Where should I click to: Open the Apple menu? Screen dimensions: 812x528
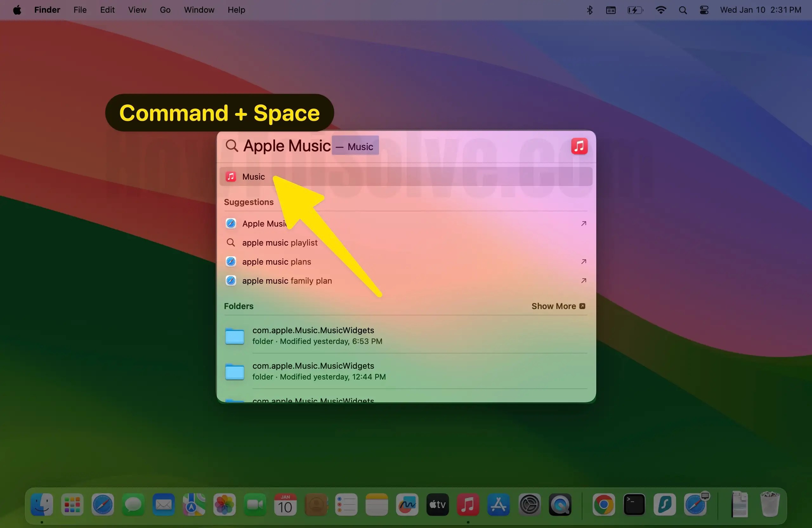(x=17, y=10)
